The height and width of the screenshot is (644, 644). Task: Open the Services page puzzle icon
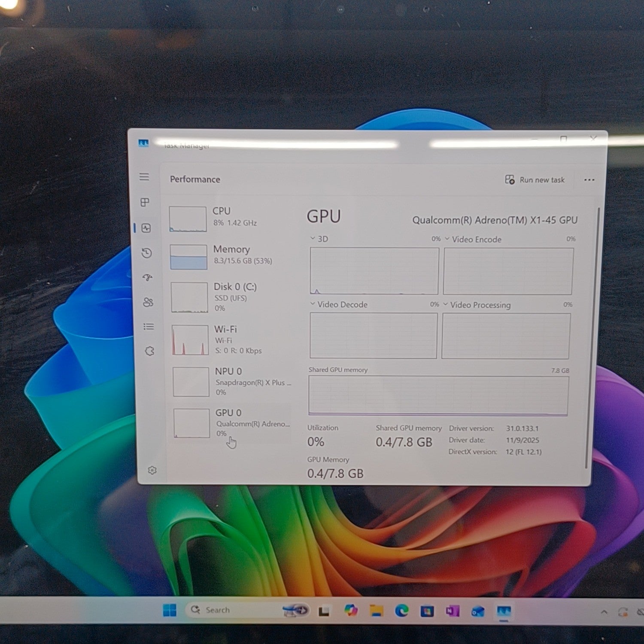149,351
